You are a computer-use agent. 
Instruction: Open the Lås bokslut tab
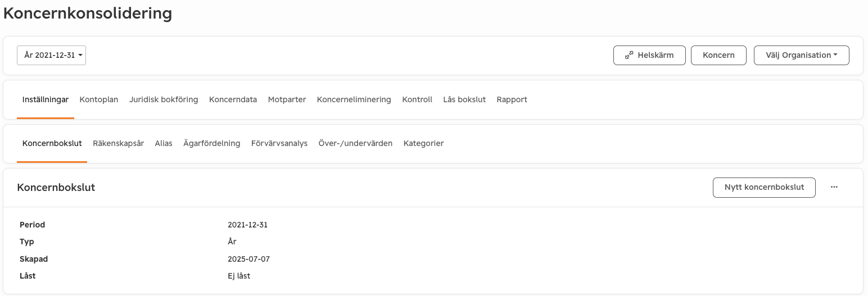coord(464,99)
